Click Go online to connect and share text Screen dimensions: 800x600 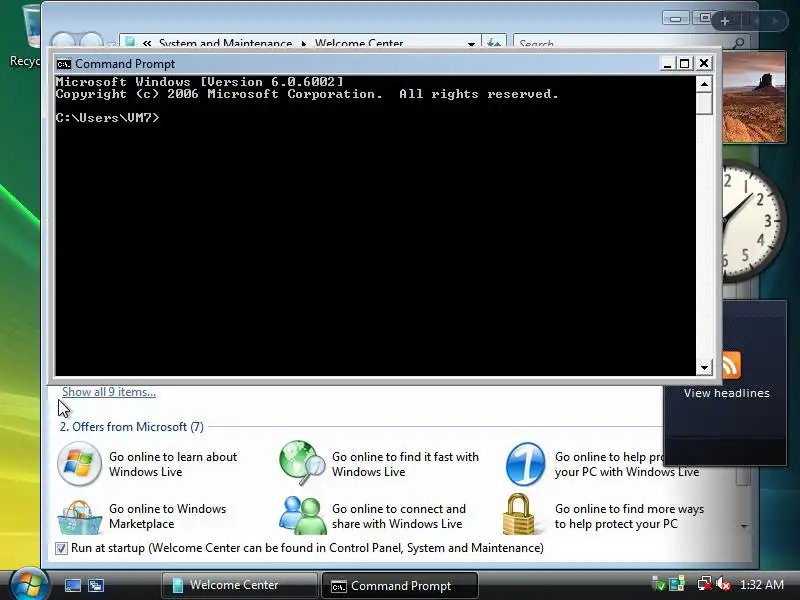tap(398, 516)
